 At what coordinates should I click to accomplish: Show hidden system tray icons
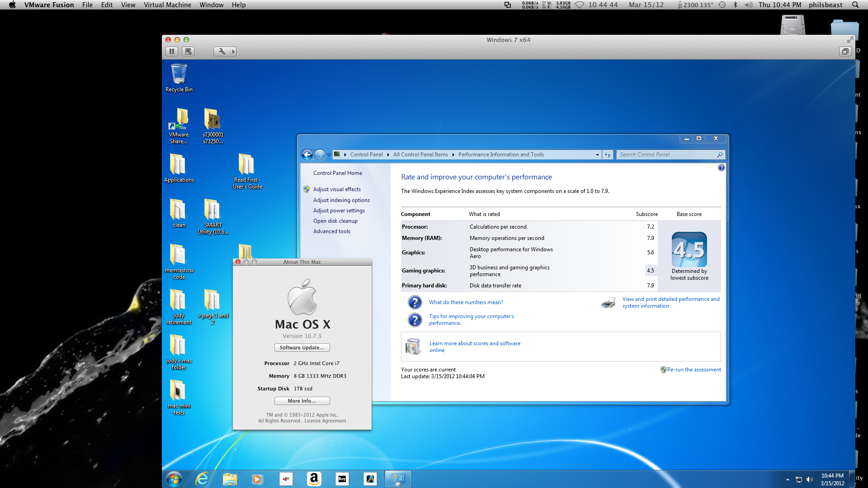(x=788, y=479)
